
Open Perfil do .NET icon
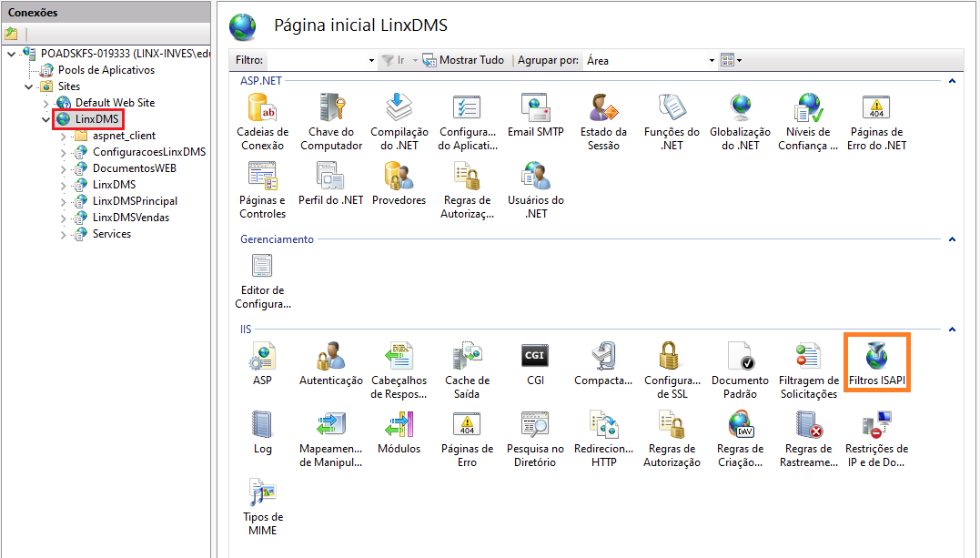[x=331, y=184]
